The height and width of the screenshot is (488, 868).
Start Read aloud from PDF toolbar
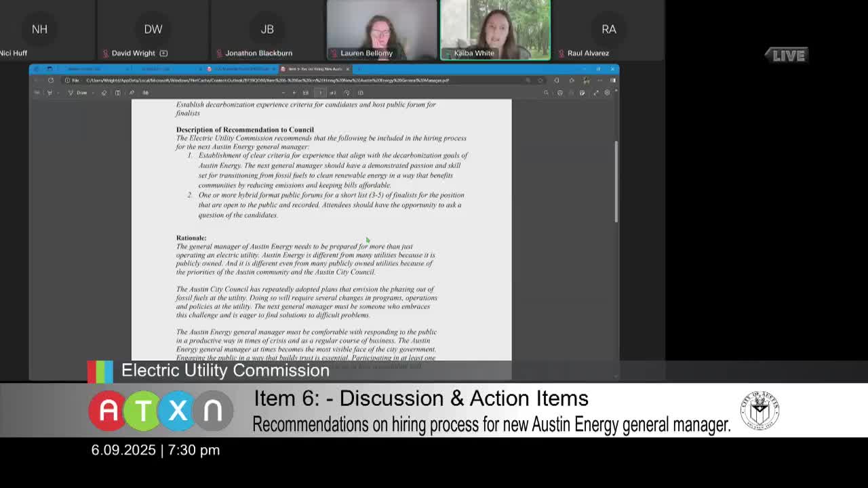132,93
